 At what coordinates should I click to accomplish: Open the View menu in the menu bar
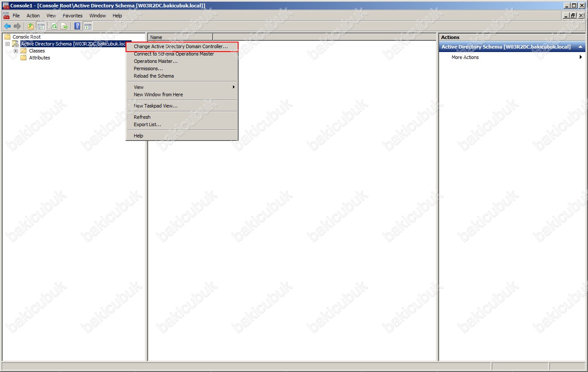[x=52, y=16]
